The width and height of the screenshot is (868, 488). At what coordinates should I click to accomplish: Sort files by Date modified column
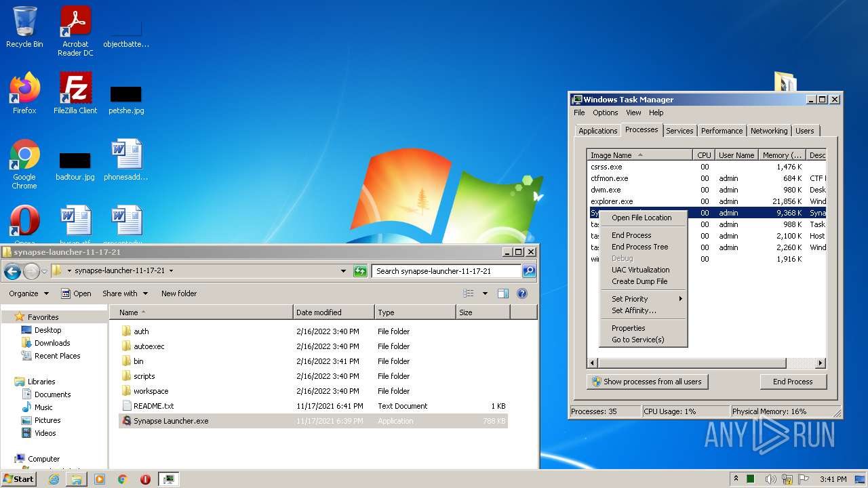coord(334,312)
